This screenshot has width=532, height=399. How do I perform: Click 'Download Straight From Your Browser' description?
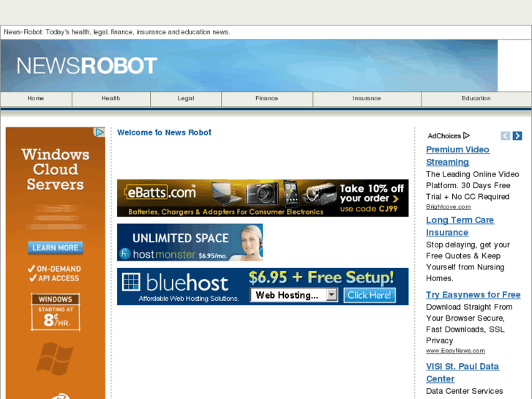(x=470, y=324)
